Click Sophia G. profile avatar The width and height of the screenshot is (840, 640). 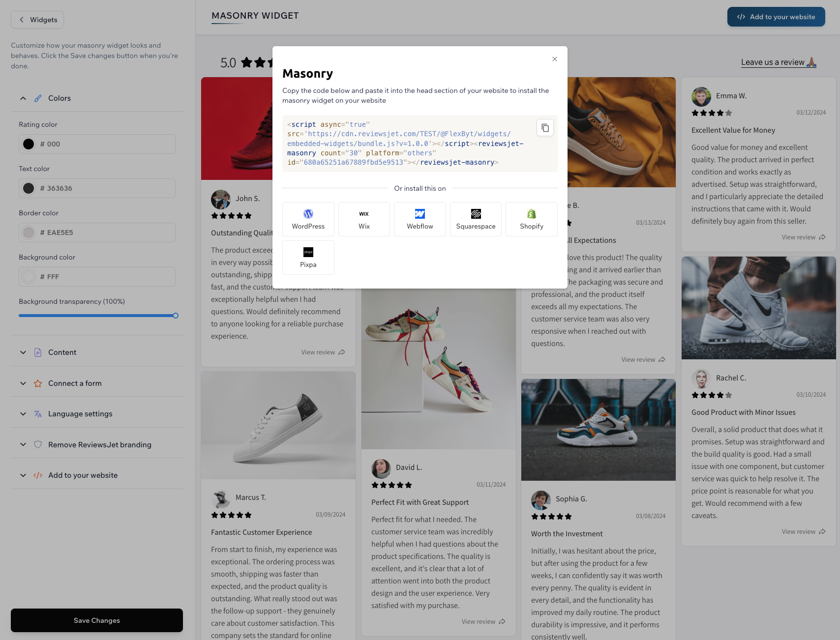coord(541,500)
